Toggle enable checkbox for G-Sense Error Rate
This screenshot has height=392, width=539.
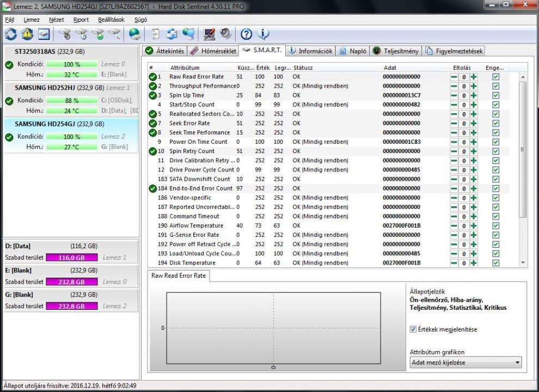[x=495, y=235]
